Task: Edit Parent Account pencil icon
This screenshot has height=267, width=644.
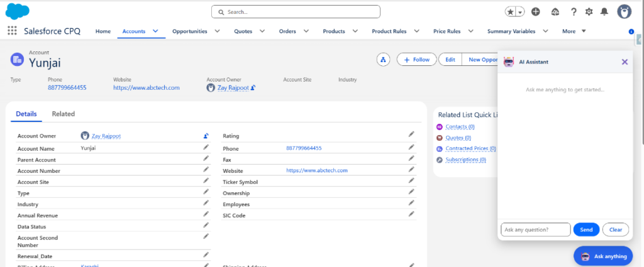Action: coord(206,158)
